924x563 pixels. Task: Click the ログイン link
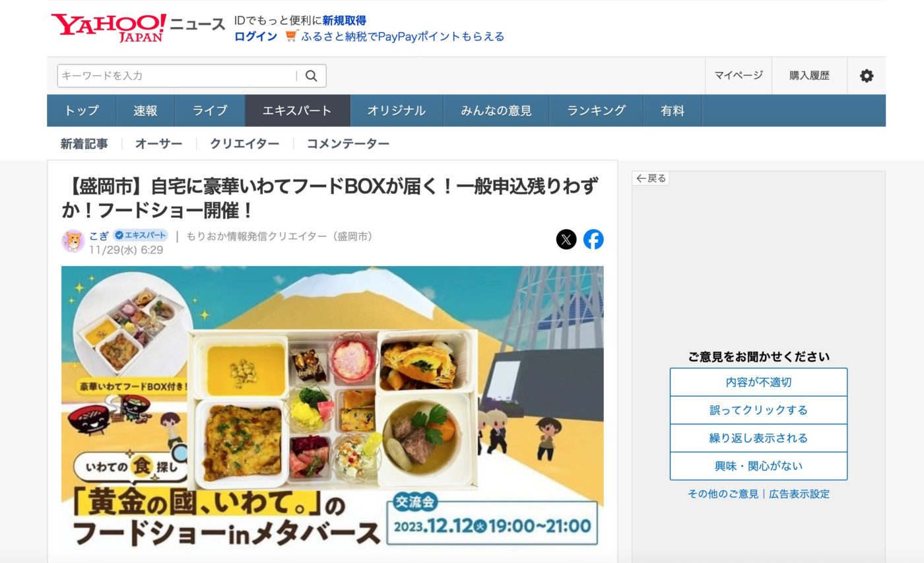pyautogui.click(x=255, y=36)
